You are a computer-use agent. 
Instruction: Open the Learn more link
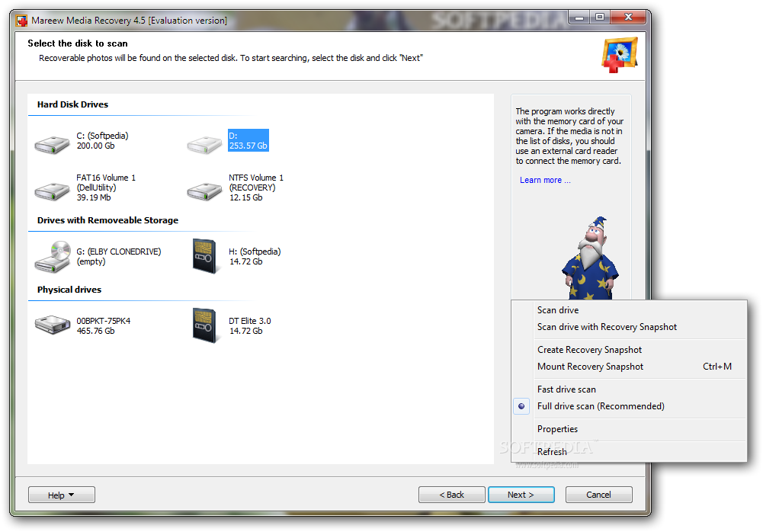544,180
